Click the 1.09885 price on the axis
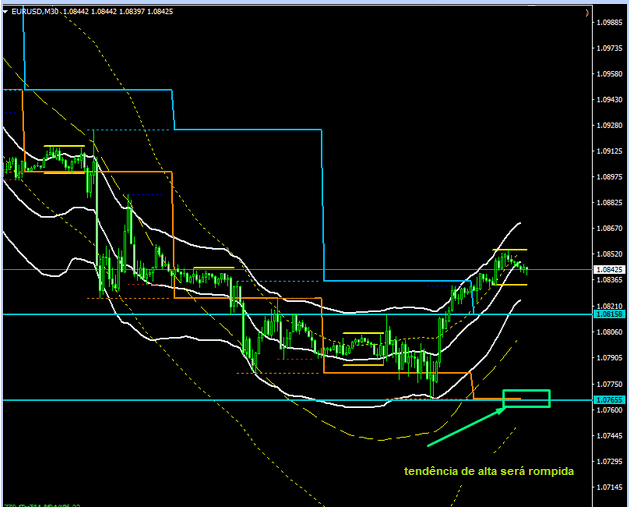This screenshot has height=507, width=629. click(608, 22)
